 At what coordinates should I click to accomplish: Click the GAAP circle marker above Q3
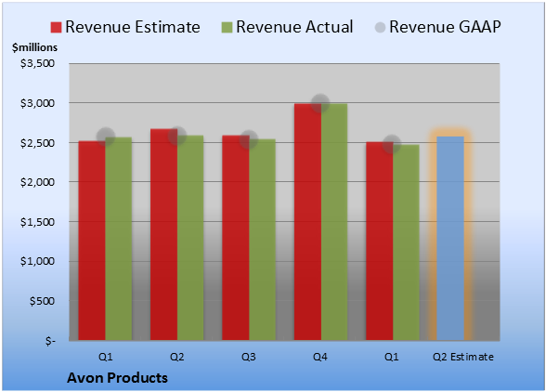pyautogui.click(x=249, y=139)
